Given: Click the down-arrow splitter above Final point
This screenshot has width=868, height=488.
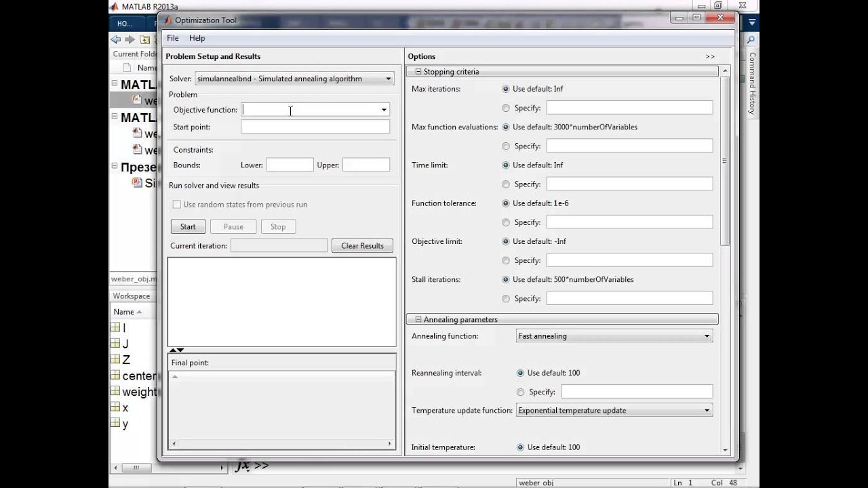Looking at the screenshot, I should click(x=180, y=350).
